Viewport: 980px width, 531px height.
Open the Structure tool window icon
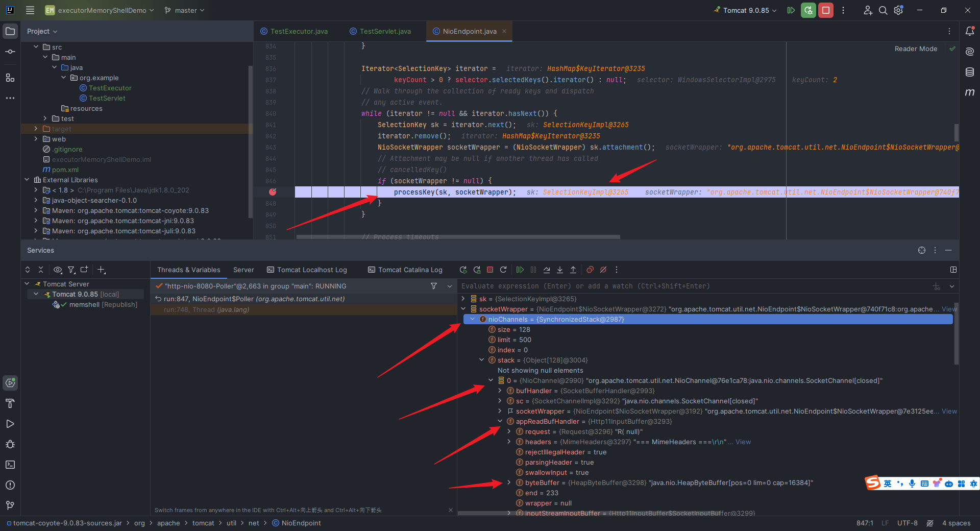coord(10,78)
